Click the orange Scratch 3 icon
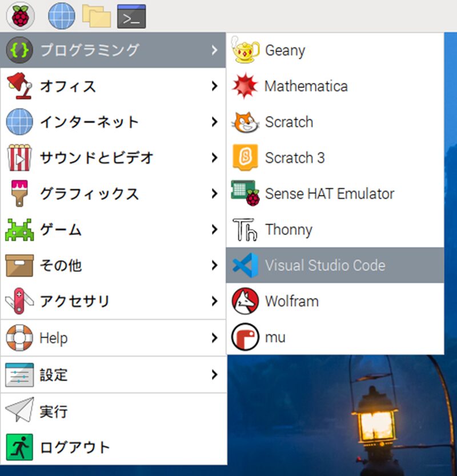The image size is (457, 476). 245,158
